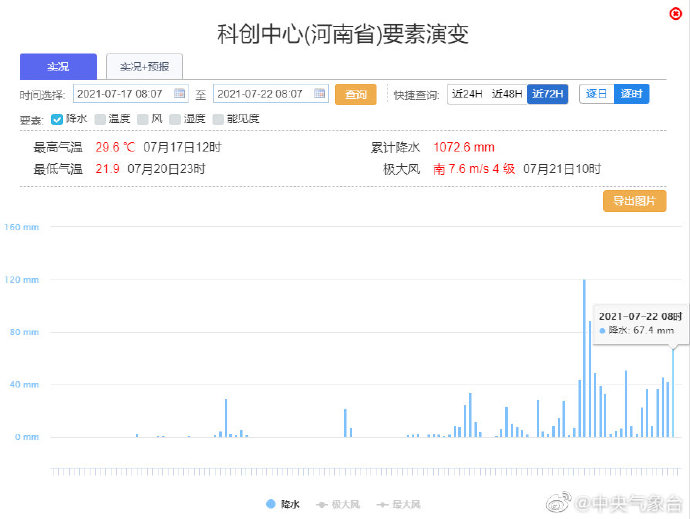Enable the 风 checkbox
Viewport: 690px width, 519px height.
(x=143, y=119)
